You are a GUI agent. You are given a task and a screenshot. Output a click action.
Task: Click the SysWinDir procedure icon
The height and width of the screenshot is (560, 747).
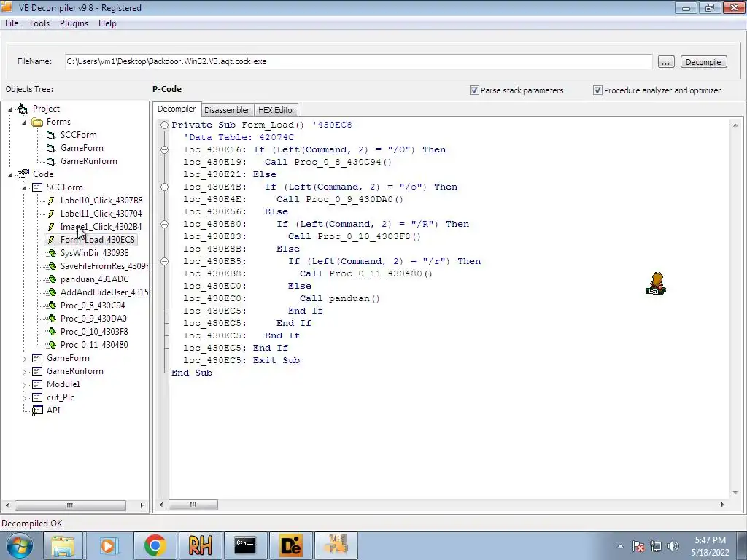tap(52, 253)
